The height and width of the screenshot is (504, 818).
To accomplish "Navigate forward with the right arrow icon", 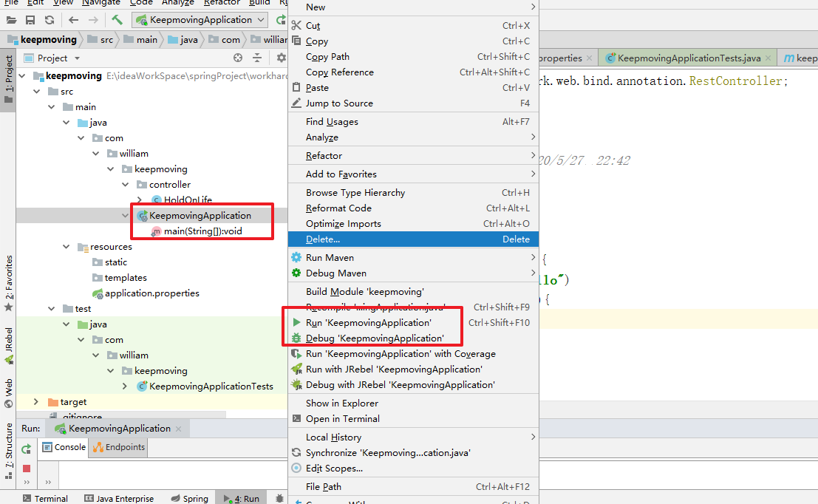I will pos(93,21).
